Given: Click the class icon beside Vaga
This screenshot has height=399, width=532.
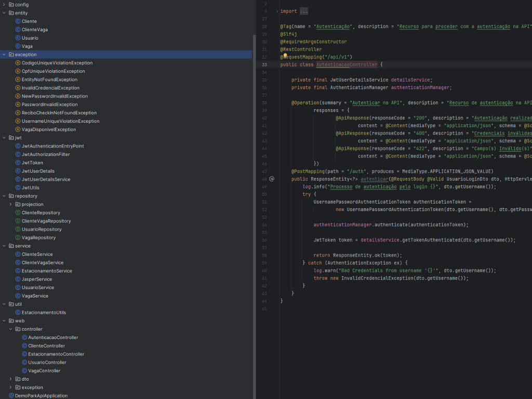Looking at the screenshot, I should point(18,46).
